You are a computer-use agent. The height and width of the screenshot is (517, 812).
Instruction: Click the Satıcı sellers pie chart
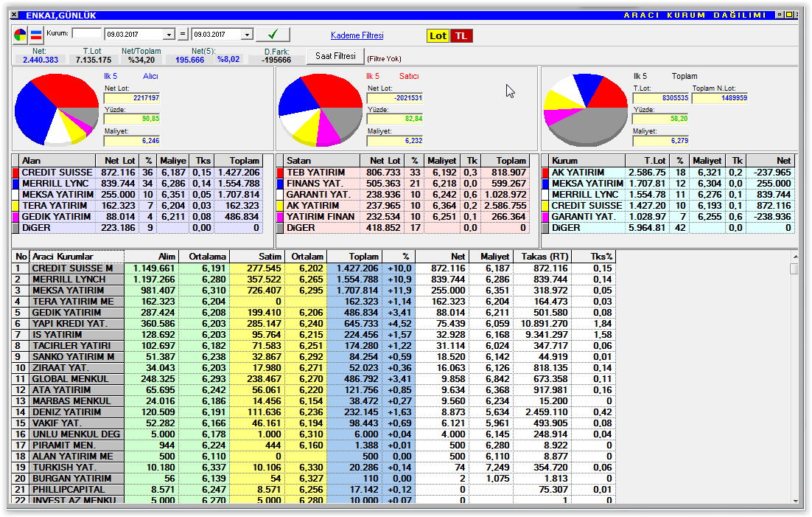320,109
